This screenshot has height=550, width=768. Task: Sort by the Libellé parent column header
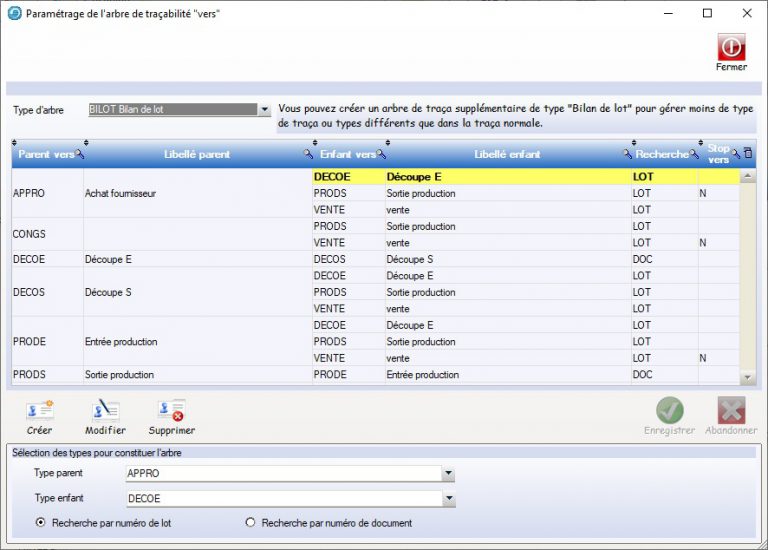196,155
